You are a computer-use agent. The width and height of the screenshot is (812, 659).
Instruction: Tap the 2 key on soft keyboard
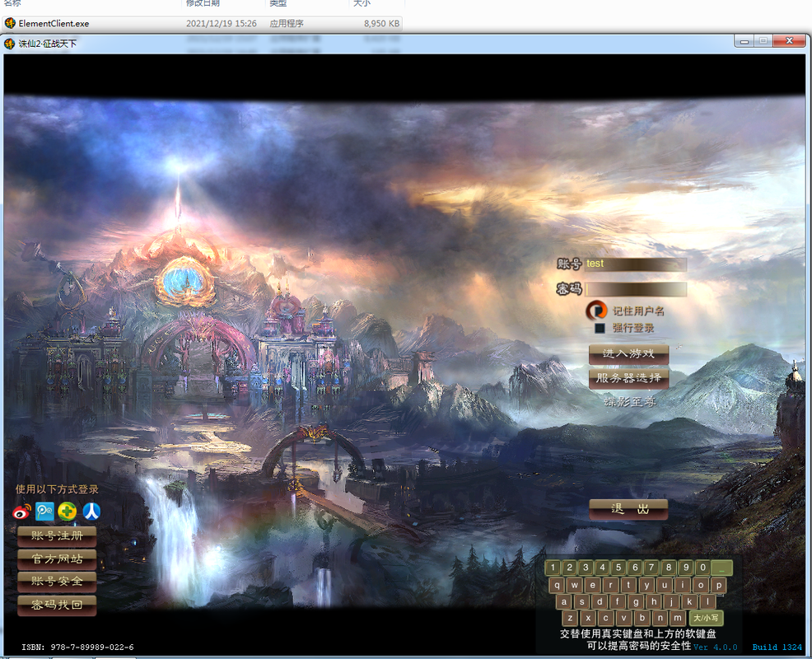point(569,568)
